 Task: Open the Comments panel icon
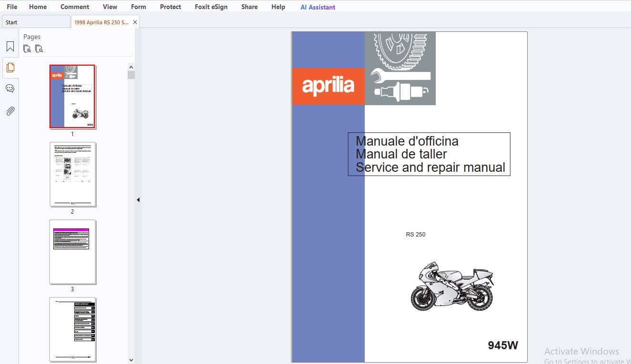(10, 89)
